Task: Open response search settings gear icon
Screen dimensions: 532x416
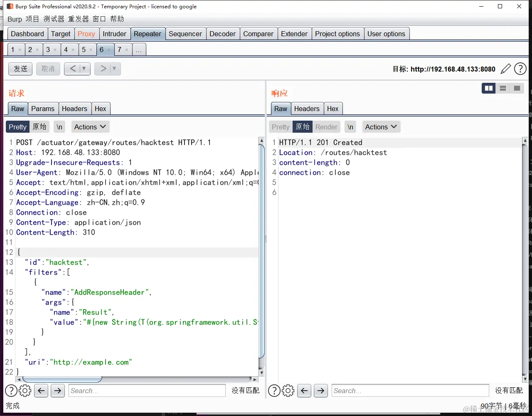Action: pyautogui.click(x=288, y=391)
